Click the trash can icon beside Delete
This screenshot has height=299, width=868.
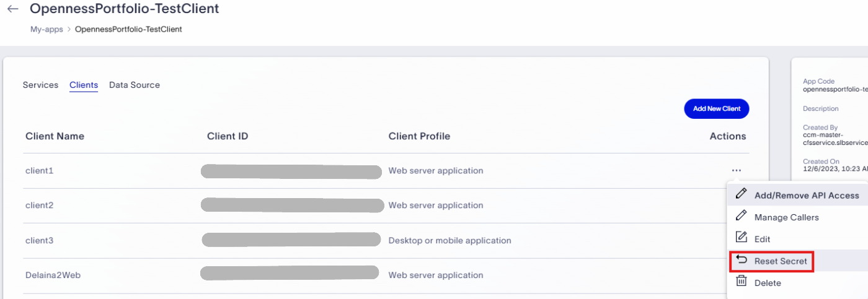[x=741, y=282]
